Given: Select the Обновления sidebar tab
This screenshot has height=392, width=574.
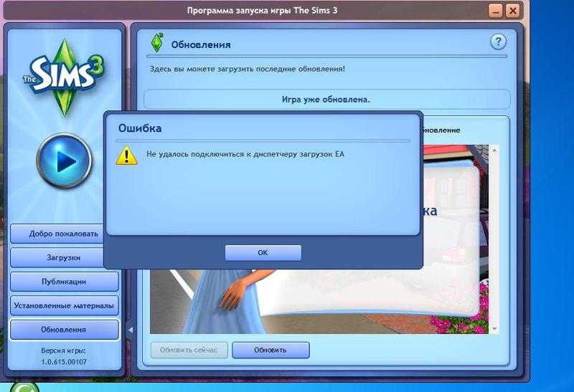Looking at the screenshot, I should (65, 330).
